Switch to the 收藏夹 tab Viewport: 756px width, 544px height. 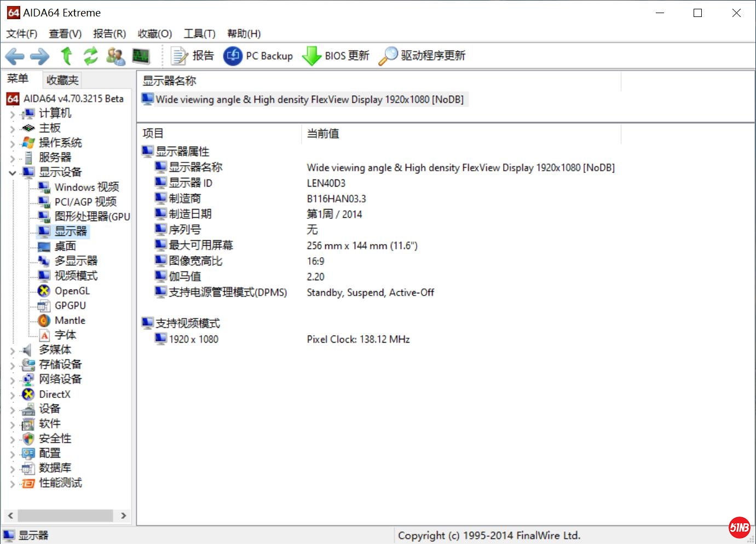[62, 80]
